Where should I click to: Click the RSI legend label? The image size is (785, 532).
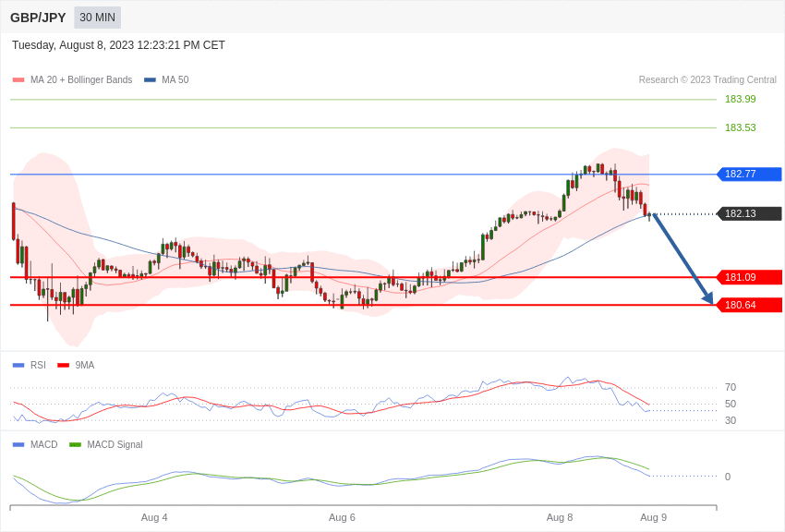tap(38, 366)
